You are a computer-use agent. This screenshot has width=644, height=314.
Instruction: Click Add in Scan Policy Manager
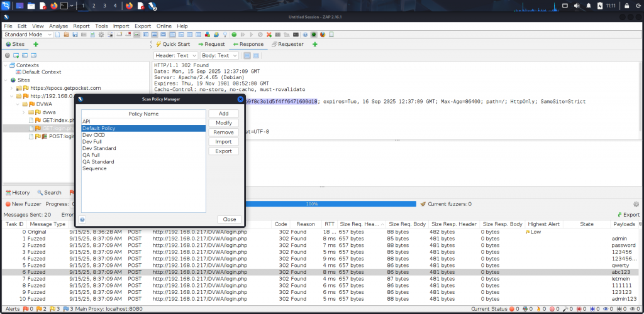223,114
